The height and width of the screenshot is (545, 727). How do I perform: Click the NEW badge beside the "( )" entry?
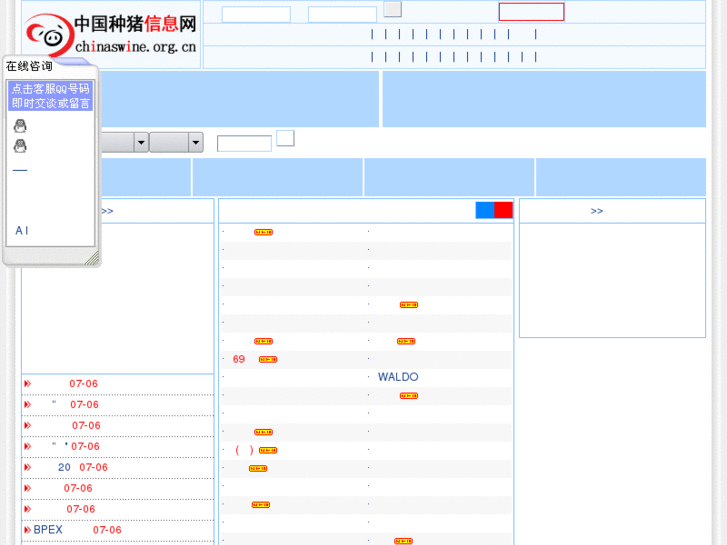[268, 450]
